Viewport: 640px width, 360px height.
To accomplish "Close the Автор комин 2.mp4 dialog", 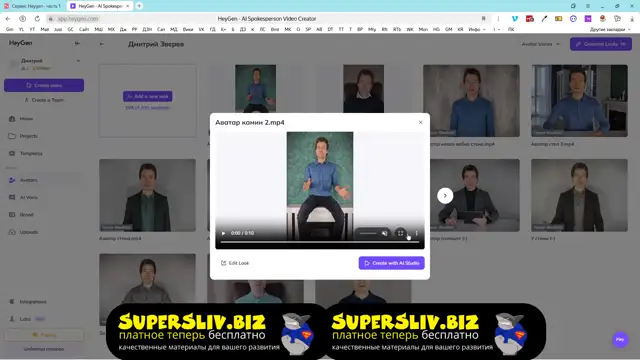I will pyautogui.click(x=420, y=122).
